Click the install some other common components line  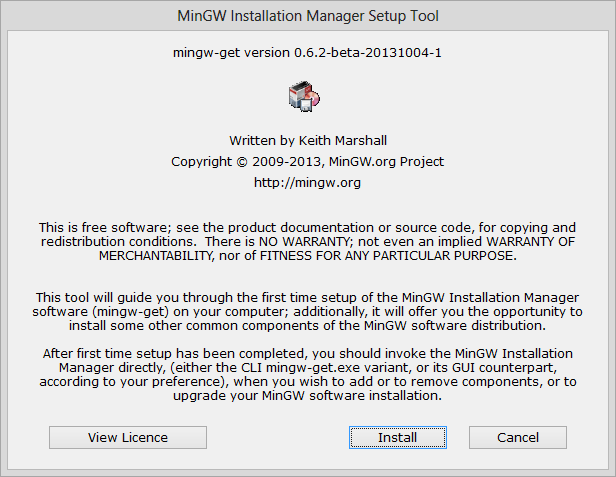pos(307,326)
